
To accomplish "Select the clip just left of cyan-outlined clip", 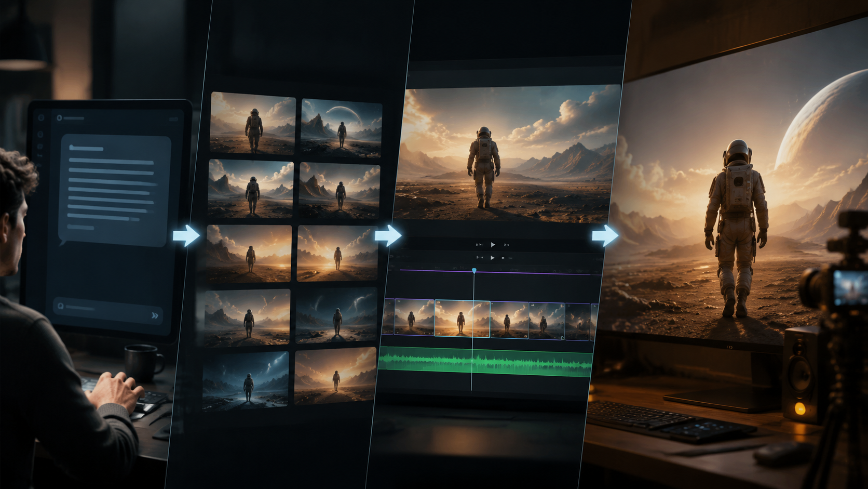I will 414,317.
